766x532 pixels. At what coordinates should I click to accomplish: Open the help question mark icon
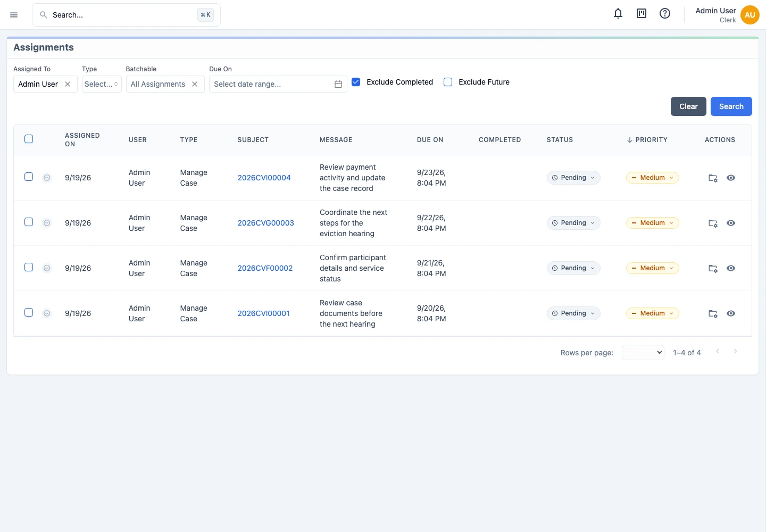(x=665, y=14)
